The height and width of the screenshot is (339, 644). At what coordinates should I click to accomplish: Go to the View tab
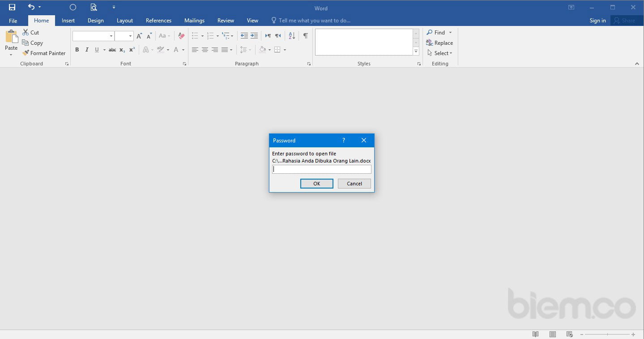[x=252, y=21]
